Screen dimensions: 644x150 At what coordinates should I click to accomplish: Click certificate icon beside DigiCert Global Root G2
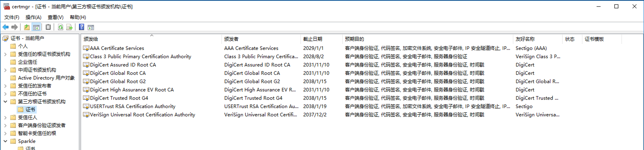(x=86, y=81)
